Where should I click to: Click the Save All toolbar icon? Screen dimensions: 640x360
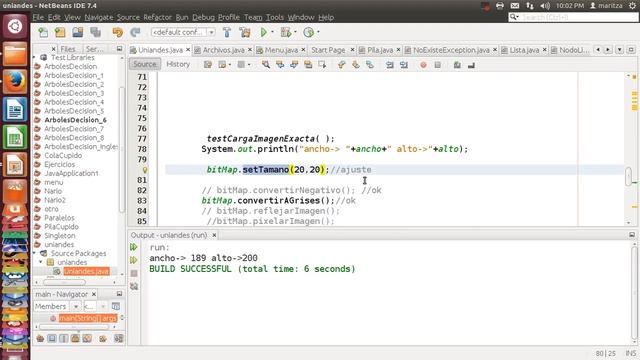pyautogui.click(x=96, y=32)
